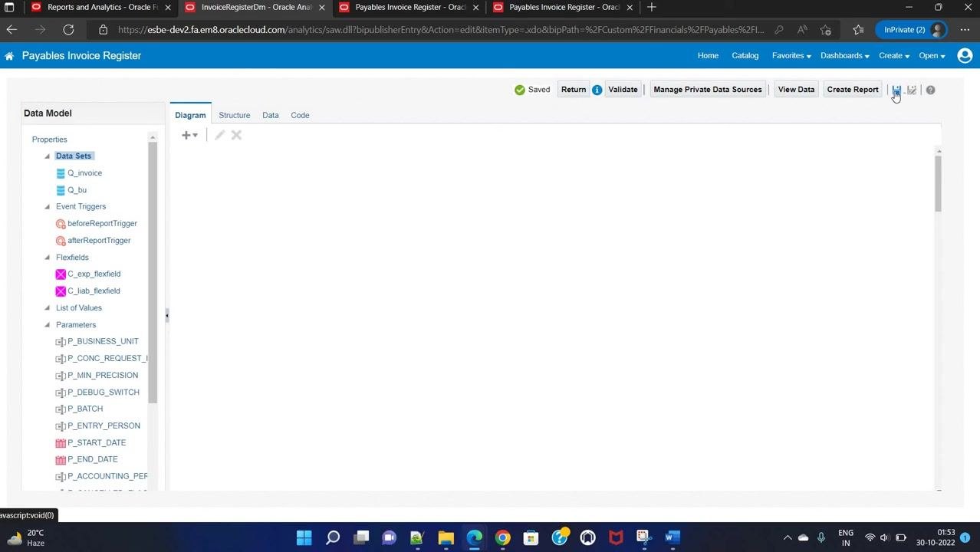This screenshot has height=552, width=980.
Task: Open the new data set plus dropdown
Action: click(189, 135)
